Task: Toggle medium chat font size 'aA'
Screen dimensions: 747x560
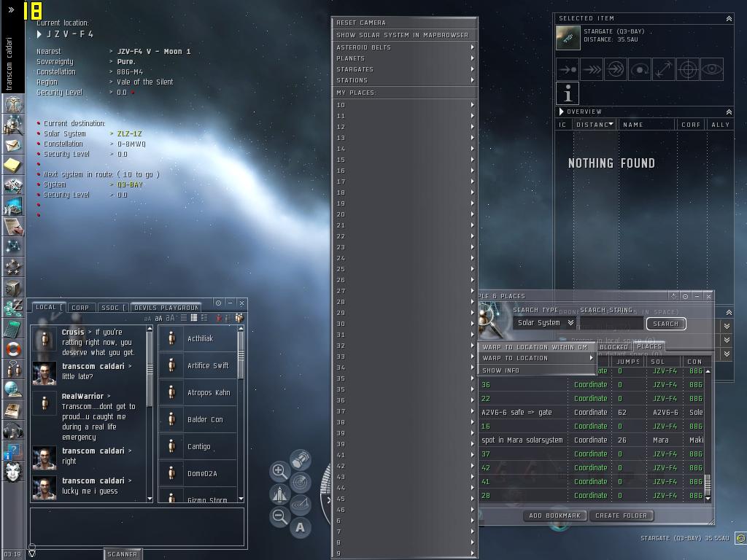Action: pos(158,319)
